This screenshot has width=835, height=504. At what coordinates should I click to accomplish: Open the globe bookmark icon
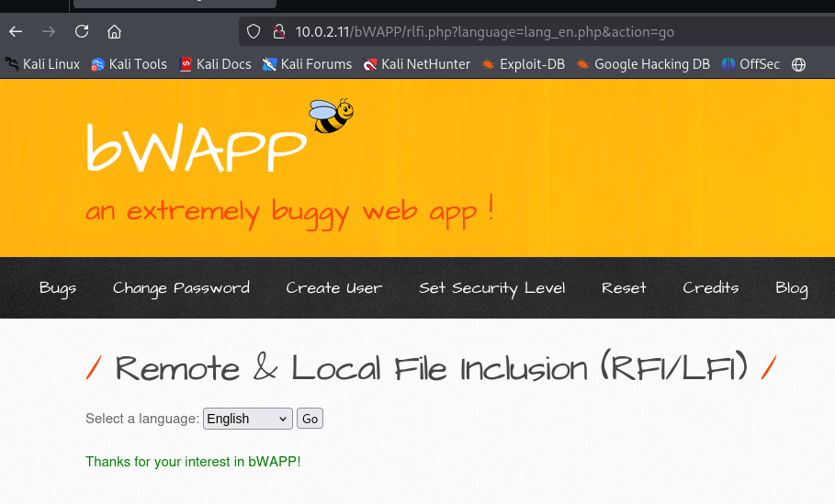tap(798, 64)
